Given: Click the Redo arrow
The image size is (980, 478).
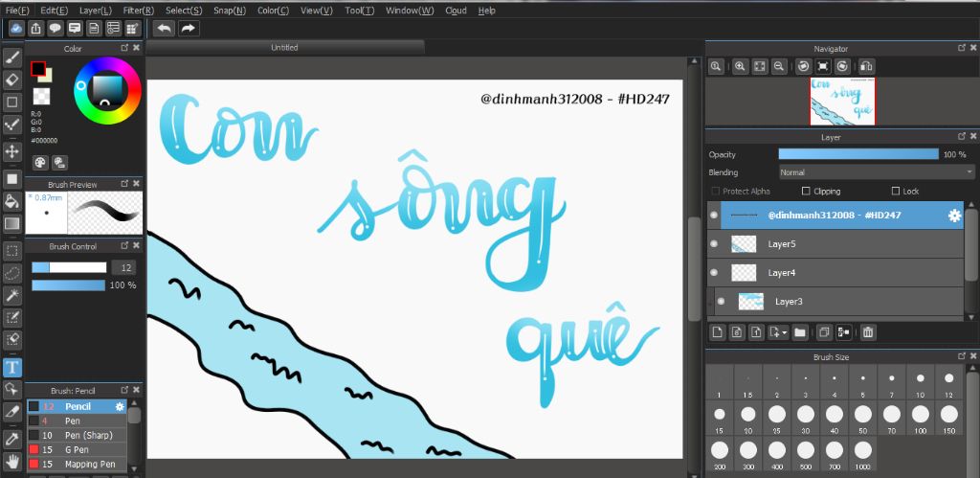Looking at the screenshot, I should [189, 28].
